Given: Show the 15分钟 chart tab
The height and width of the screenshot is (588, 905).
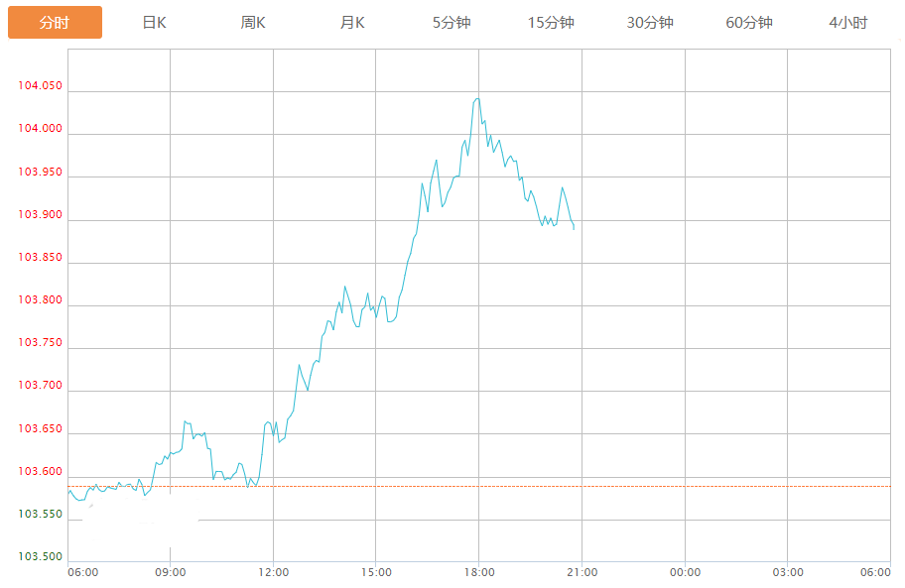Looking at the screenshot, I should click(551, 23).
